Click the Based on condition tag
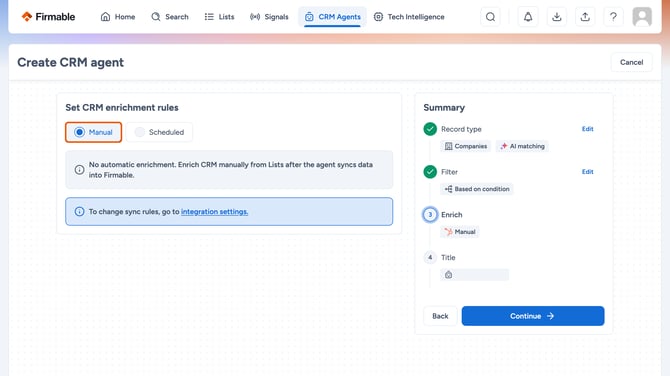Image resolution: width=670 pixels, height=376 pixels. (x=477, y=189)
